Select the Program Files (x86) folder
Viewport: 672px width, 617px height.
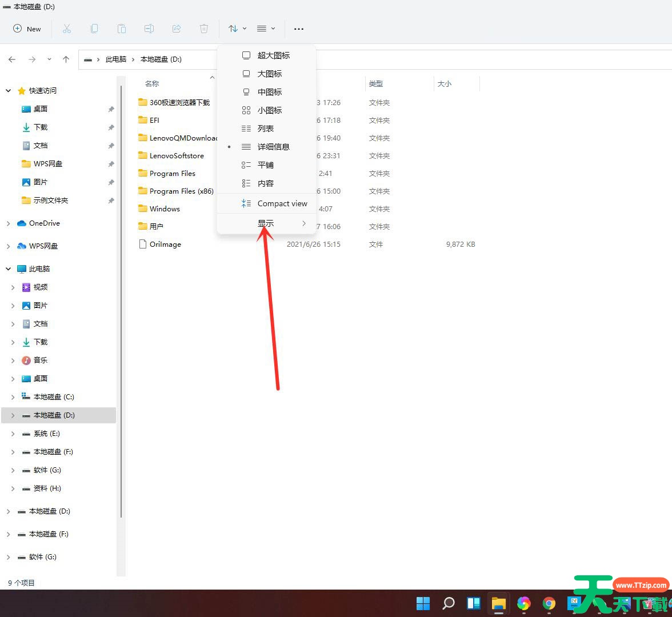coord(176,191)
